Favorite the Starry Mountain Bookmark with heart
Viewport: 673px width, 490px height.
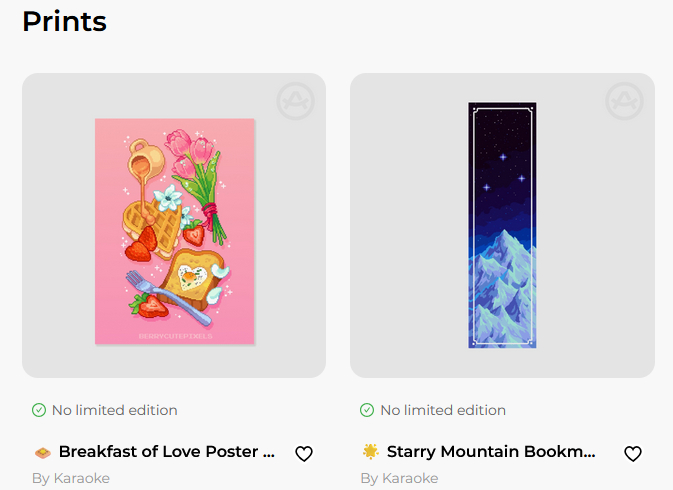click(633, 454)
